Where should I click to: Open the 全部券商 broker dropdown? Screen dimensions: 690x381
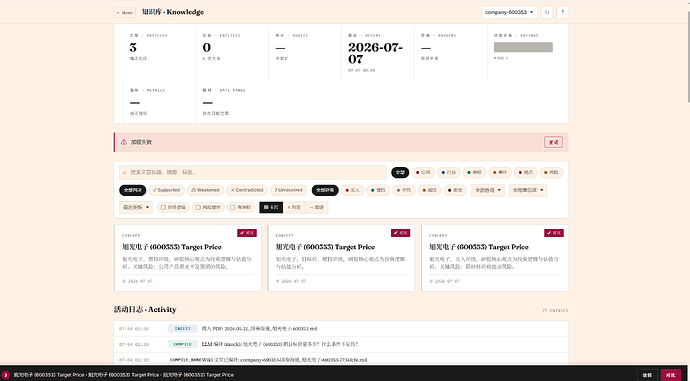(488, 190)
